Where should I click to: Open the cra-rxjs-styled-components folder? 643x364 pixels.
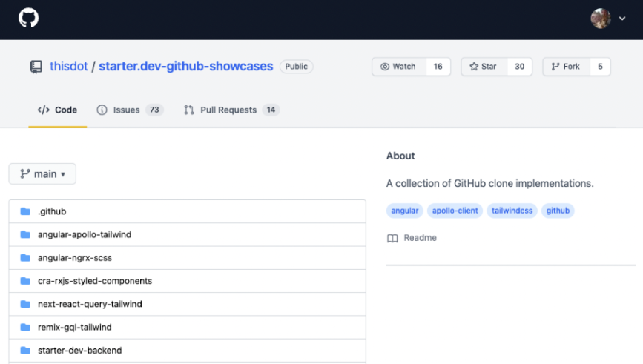coord(95,281)
